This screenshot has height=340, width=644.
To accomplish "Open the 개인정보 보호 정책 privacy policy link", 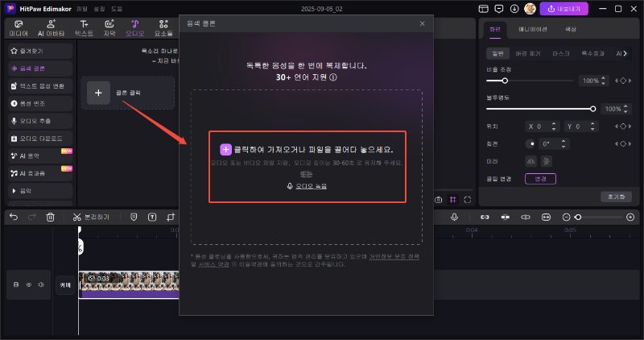I will pos(394,256).
